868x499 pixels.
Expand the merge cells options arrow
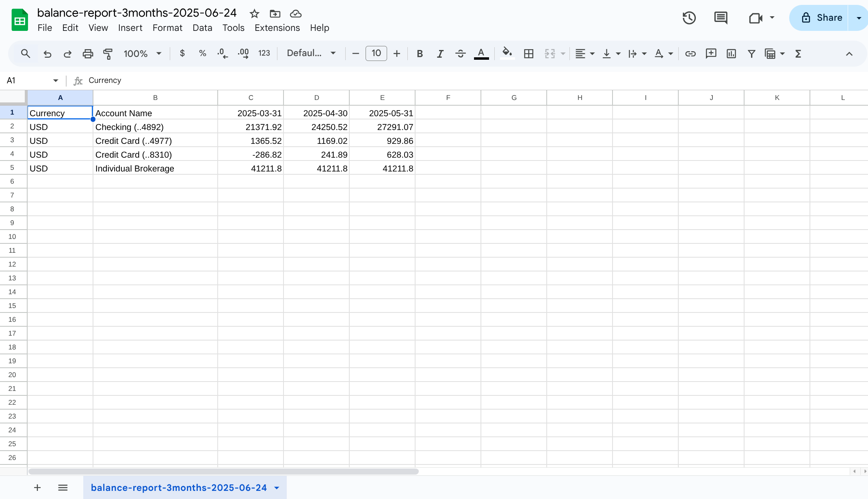coord(563,54)
